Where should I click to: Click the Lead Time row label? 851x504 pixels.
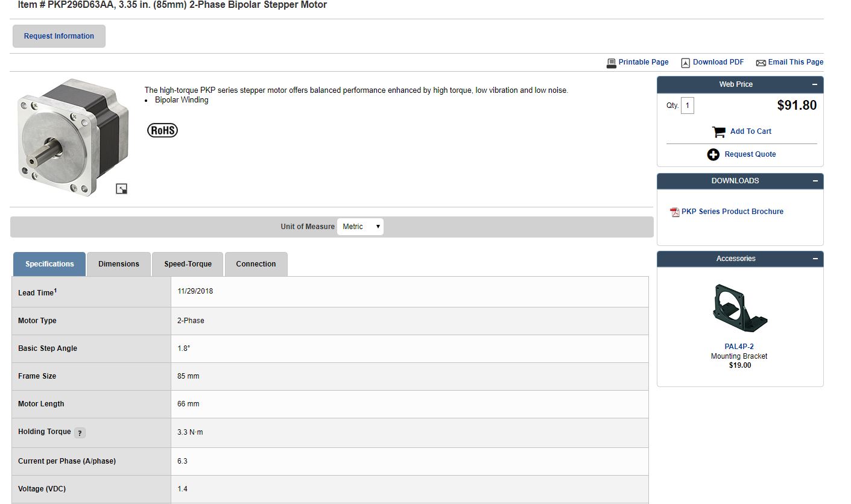click(37, 292)
